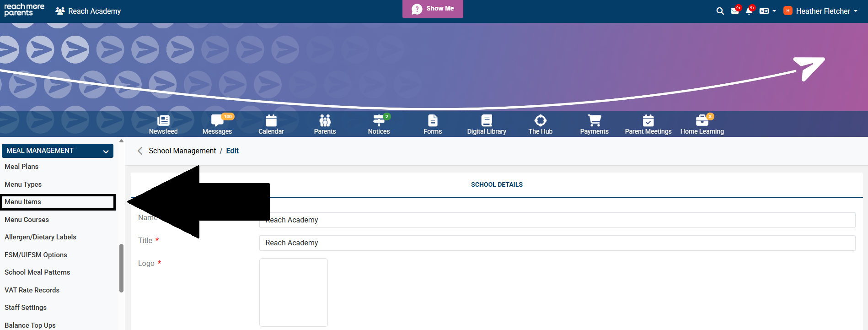Open the Payments shopping cart icon
This screenshot has width=868, height=330.
tap(594, 121)
